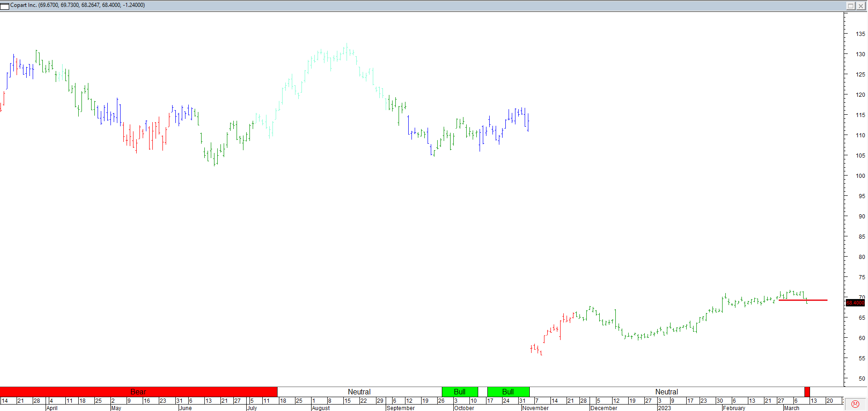This screenshot has height=411, width=868.
Task: Click the 115 price axis value
Action: coord(860,115)
